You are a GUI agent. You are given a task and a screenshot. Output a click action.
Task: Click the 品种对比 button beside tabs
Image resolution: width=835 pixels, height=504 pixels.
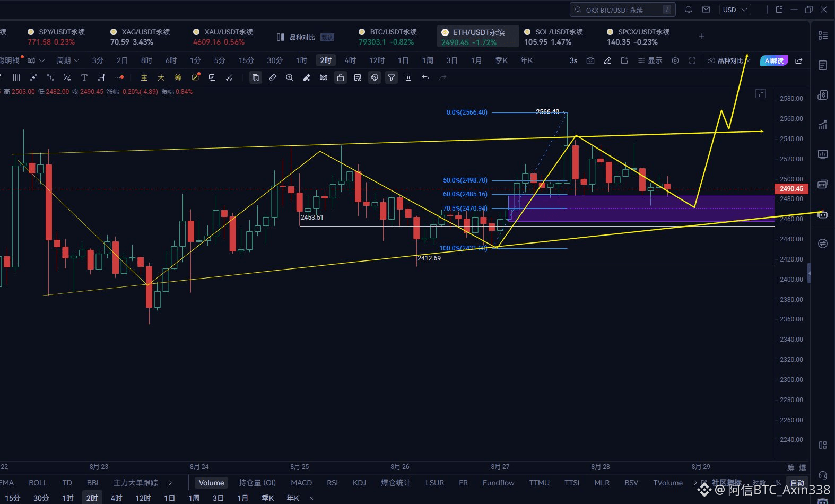point(305,37)
